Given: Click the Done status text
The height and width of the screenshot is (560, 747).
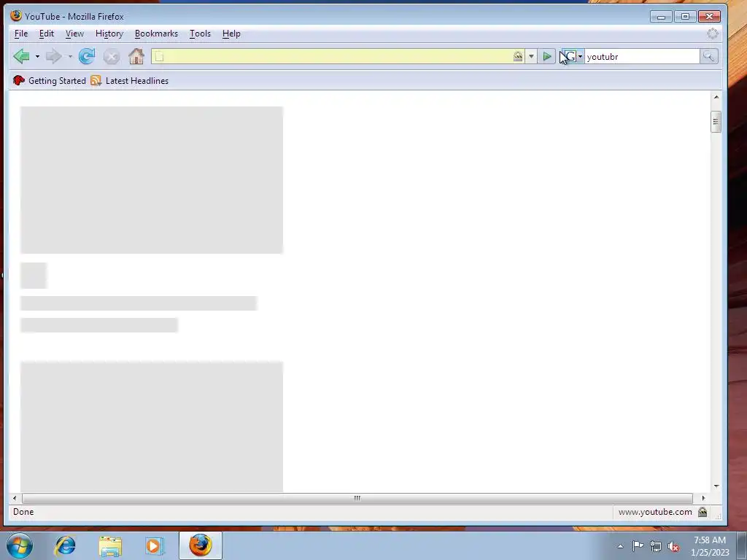Looking at the screenshot, I should point(23,512).
